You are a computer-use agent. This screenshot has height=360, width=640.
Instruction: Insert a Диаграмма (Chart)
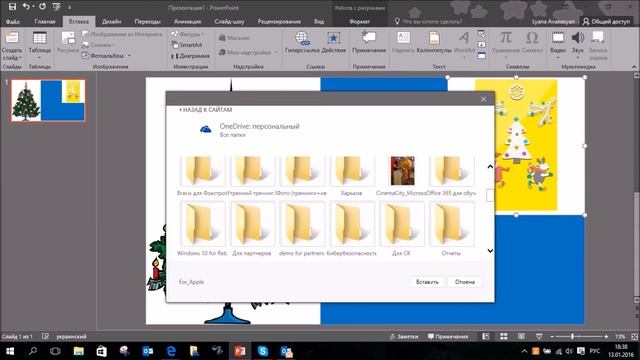coord(190,56)
